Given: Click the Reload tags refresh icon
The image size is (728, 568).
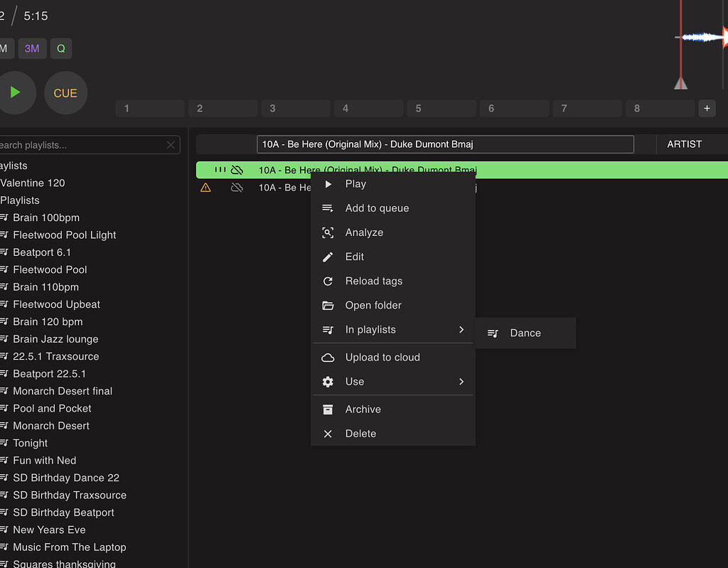Looking at the screenshot, I should coord(328,281).
